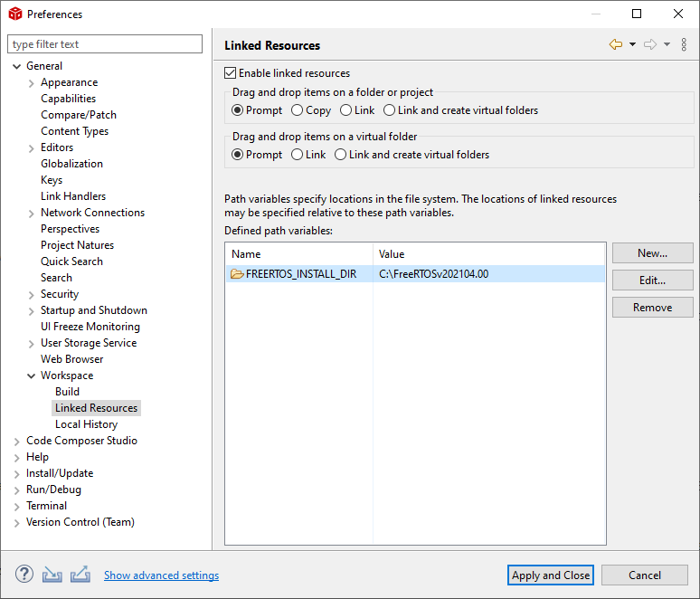Select UI Freeze Monitoring page
Screen dimensions: 700x599
(90, 327)
